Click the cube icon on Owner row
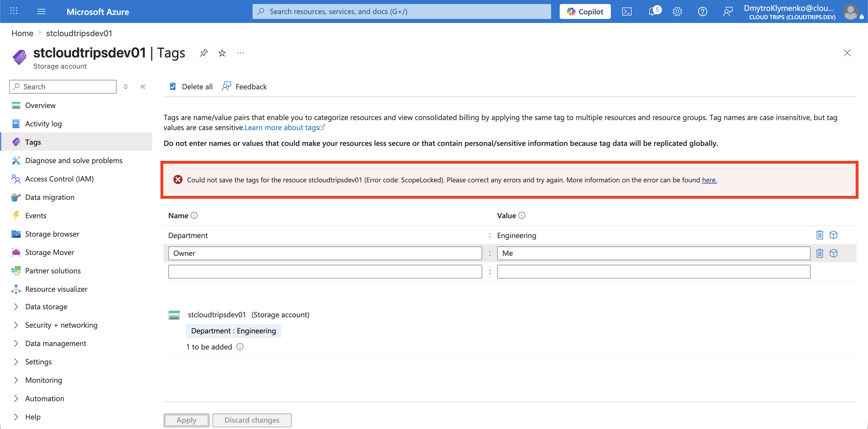This screenshot has width=868, height=429. 833,253
